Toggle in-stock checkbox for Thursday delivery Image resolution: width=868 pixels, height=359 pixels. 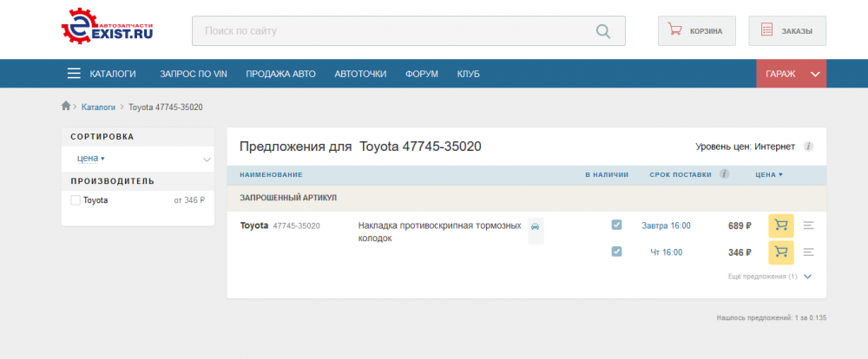616,252
